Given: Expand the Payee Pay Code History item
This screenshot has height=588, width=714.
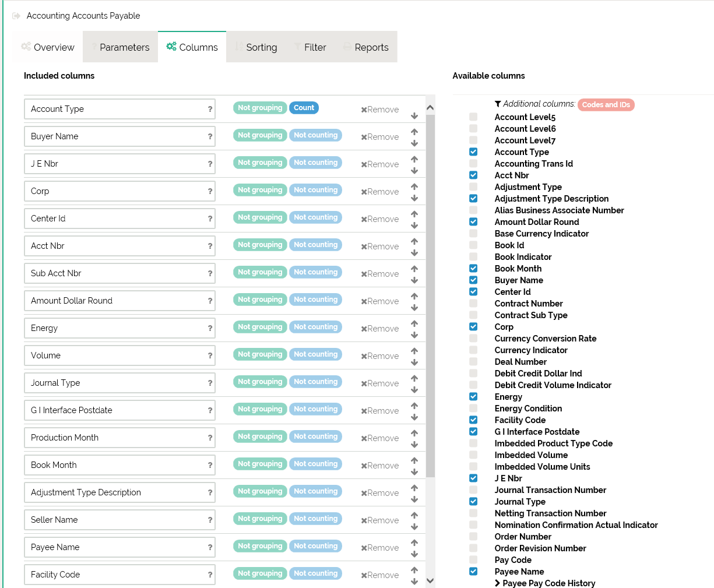Looking at the screenshot, I should [x=497, y=583].
